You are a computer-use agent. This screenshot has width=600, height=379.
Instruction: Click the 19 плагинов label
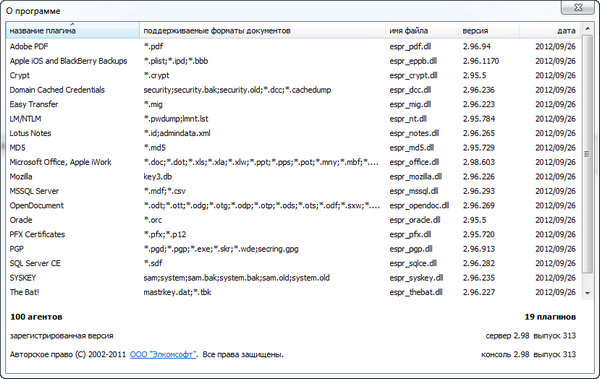pos(550,317)
